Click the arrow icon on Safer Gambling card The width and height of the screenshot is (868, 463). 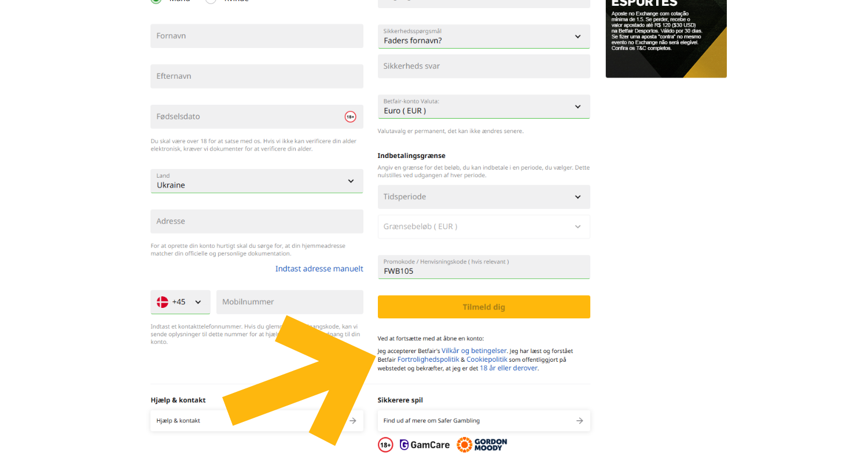tap(579, 421)
